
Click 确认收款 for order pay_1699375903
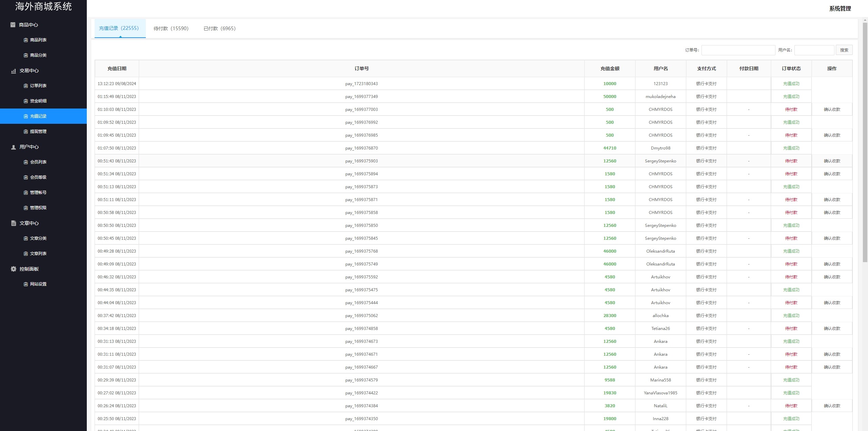coord(832,161)
